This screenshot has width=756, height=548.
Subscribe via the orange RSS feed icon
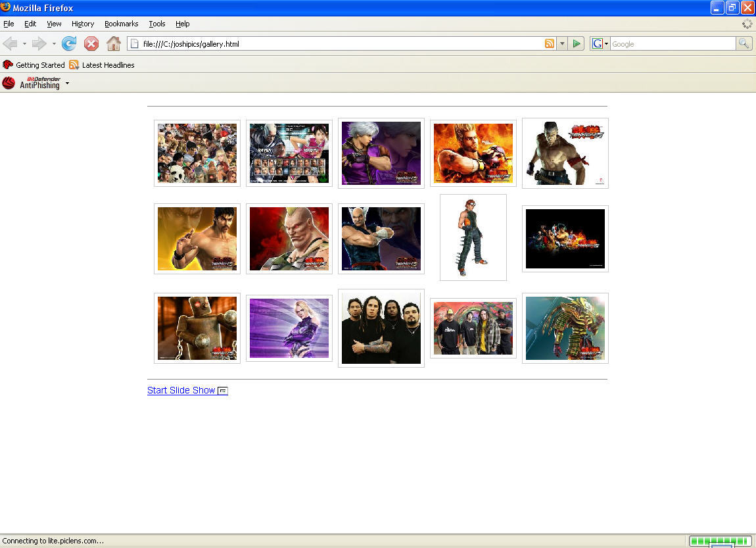pos(549,44)
